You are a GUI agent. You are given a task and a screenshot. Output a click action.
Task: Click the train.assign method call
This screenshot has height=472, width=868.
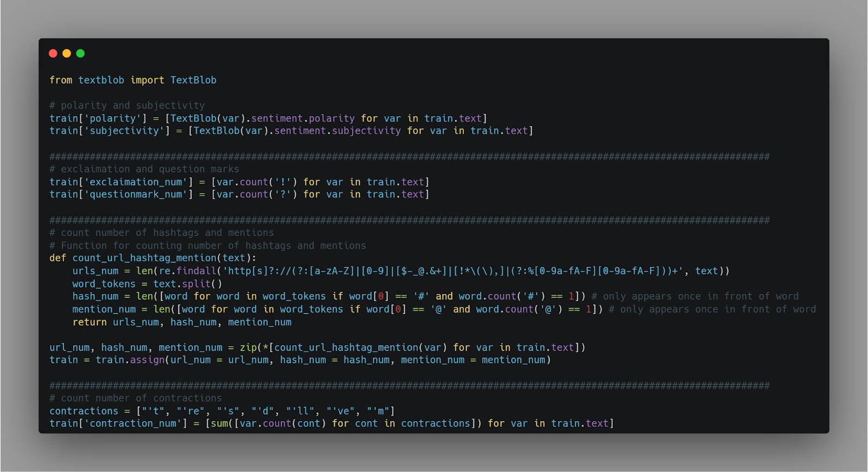[x=130, y=360]
